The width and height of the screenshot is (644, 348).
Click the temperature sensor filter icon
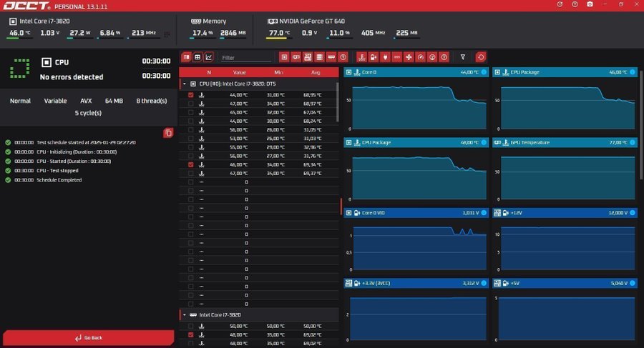pos(360,57)
